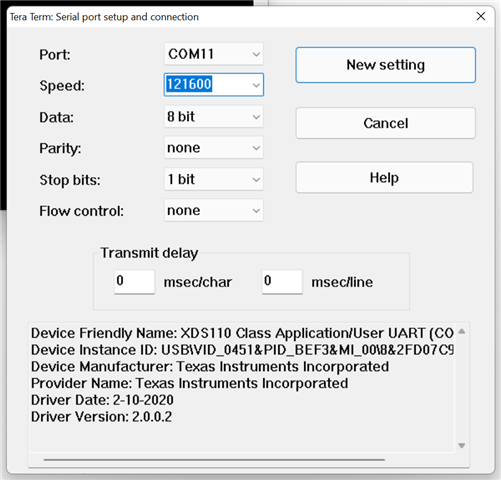This screenshot has height=480, width=501.
Task: Focus the msec/line delay field
Action: (282, 282)
